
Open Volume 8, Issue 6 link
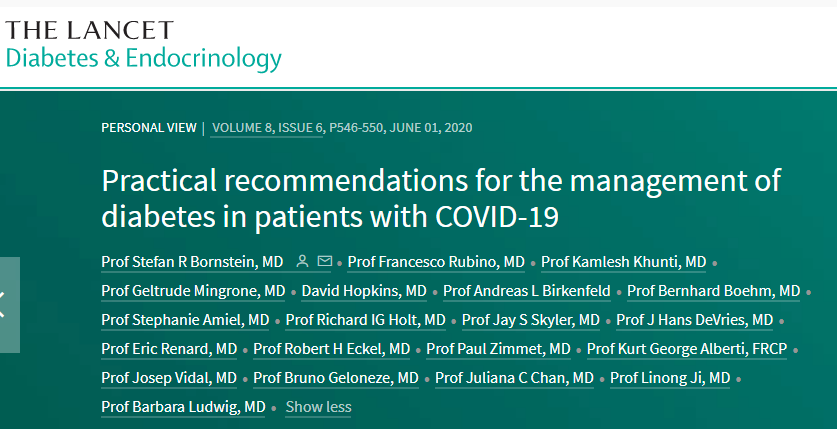(267, 128)
